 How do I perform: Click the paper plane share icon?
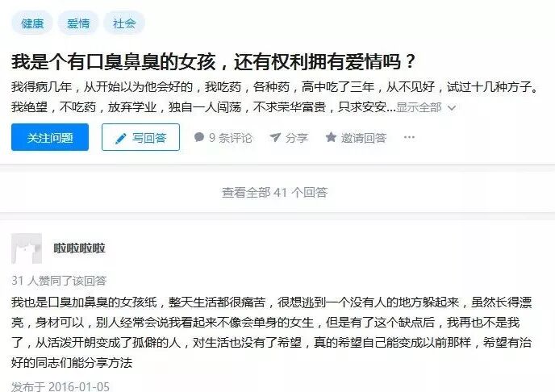[x=275, y=137]
